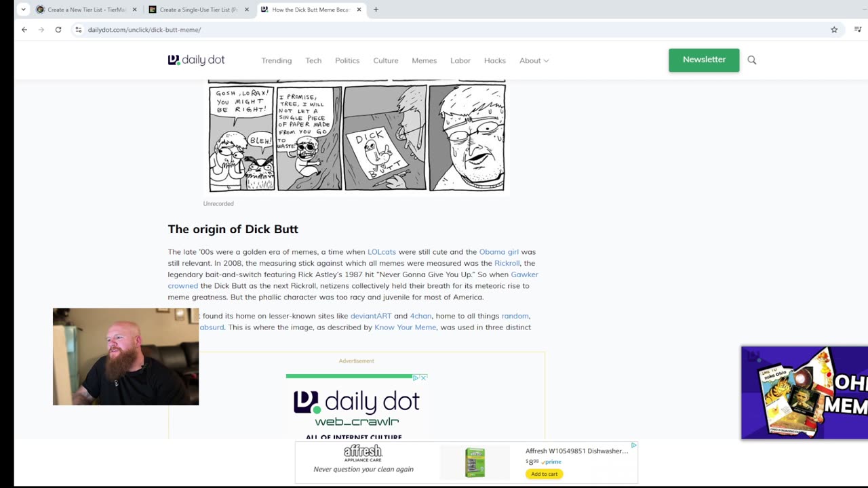The width and height of the screenshot is (868, 488).
Task: Click the browser forward arrow
Action: pyautogui.click(x=41, y=30)
